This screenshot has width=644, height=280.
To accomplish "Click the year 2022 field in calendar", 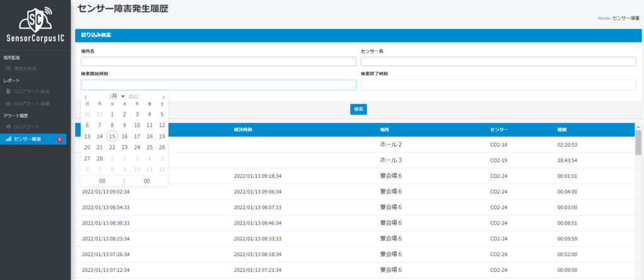I will tap(133, 96).
